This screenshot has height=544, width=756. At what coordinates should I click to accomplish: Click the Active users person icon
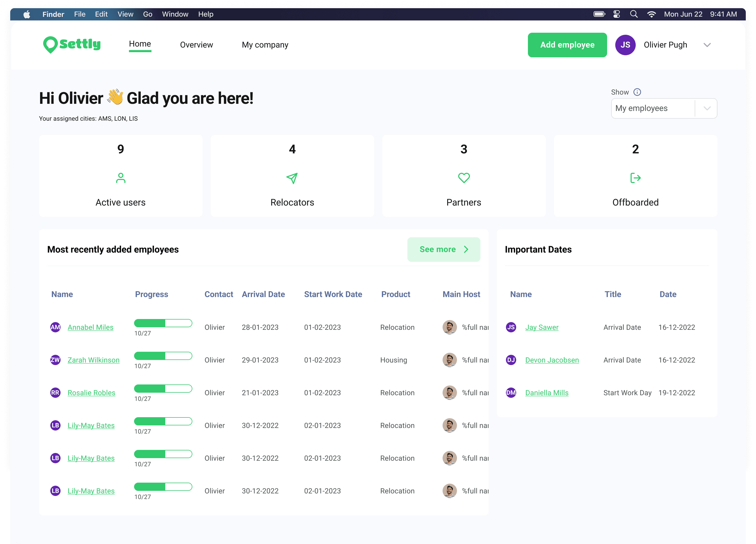click(121, 178)
